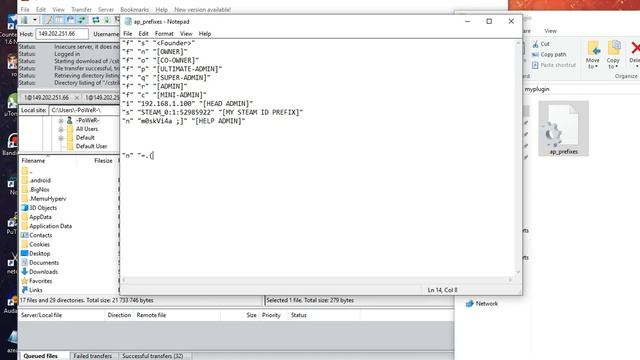Open the Site Manager dropdown arrow
Image resolution: width=640 pixels, height=360 pixels.
tap(35, 20)
